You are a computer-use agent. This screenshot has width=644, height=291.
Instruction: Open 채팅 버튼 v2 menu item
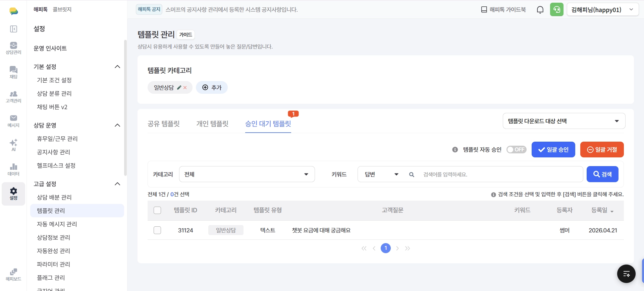click(52, 107)
